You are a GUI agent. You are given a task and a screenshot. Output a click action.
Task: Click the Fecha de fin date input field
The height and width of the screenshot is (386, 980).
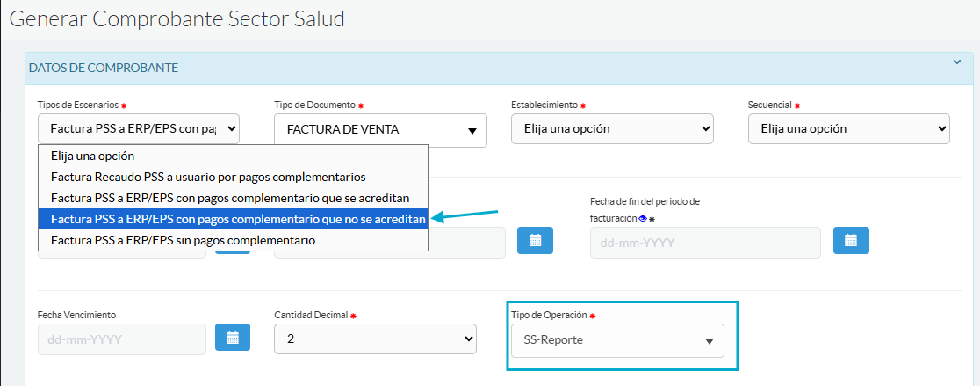(705, 242)
